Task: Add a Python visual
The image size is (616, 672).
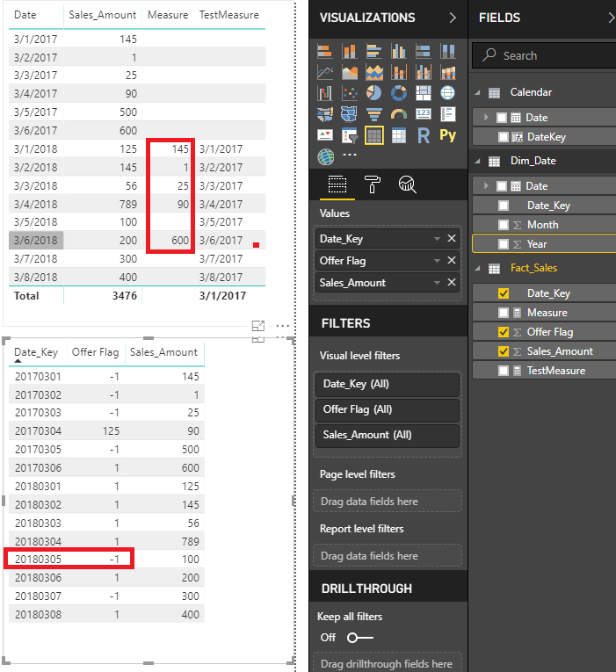Action: (448, 135)
